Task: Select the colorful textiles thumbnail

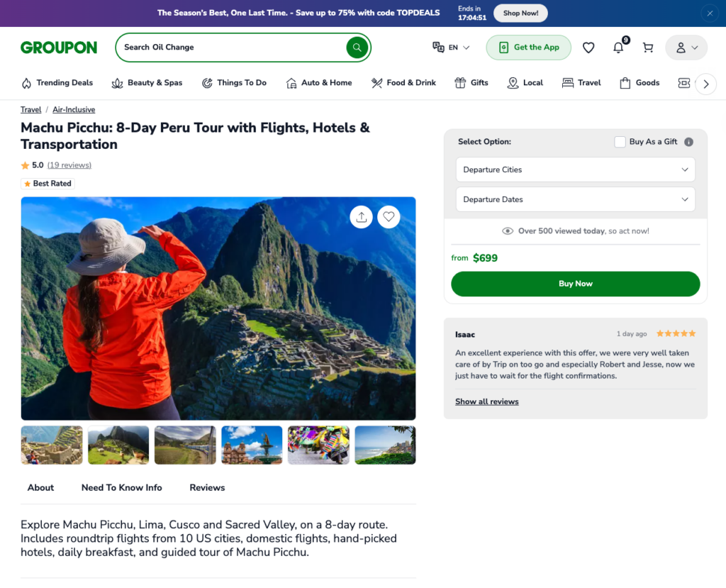Action: (x=318, y=445)
